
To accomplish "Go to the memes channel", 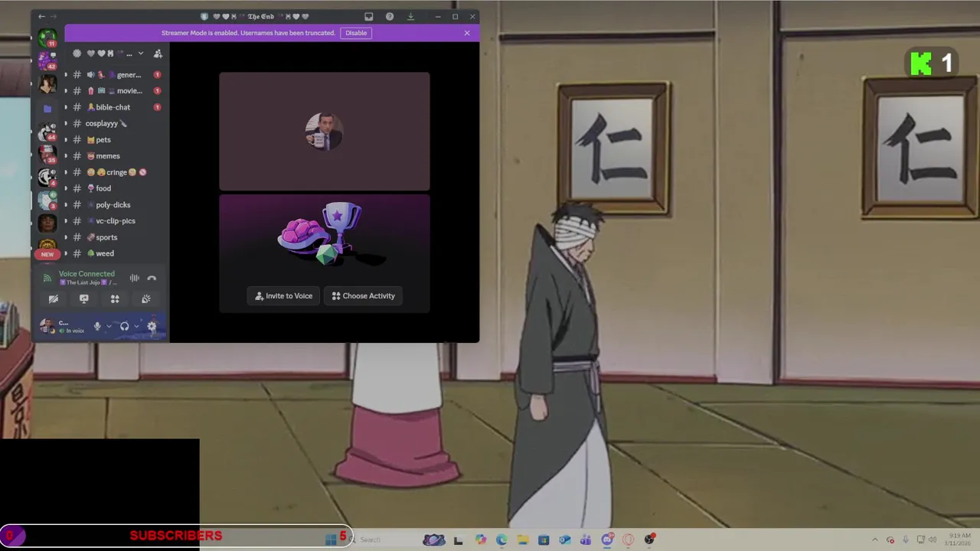I will (113, 156).
